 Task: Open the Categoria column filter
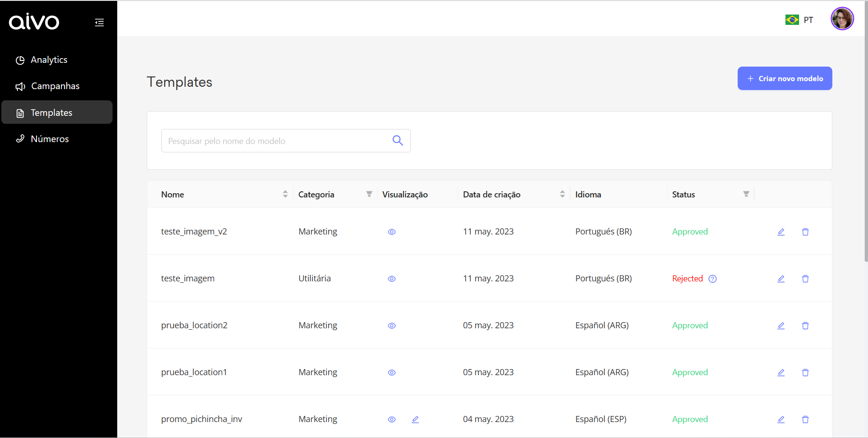(x=369, y=194)
